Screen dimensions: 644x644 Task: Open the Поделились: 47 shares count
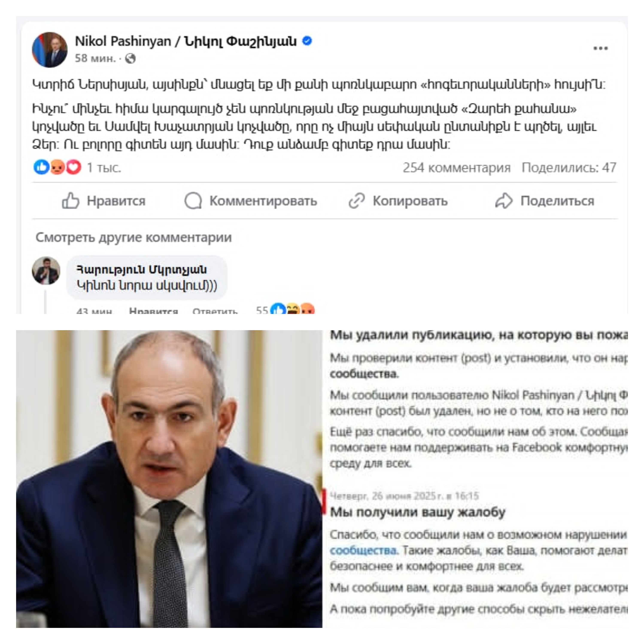click(569, 168)
